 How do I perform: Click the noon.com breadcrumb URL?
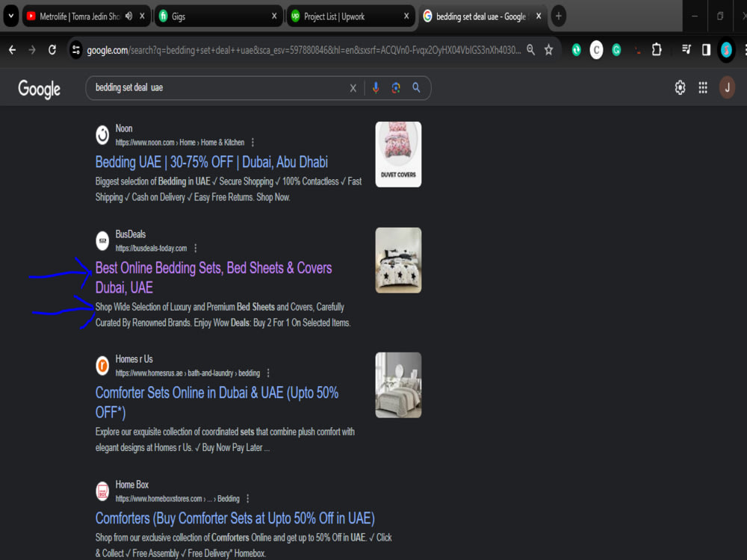[x=179, y=143]
